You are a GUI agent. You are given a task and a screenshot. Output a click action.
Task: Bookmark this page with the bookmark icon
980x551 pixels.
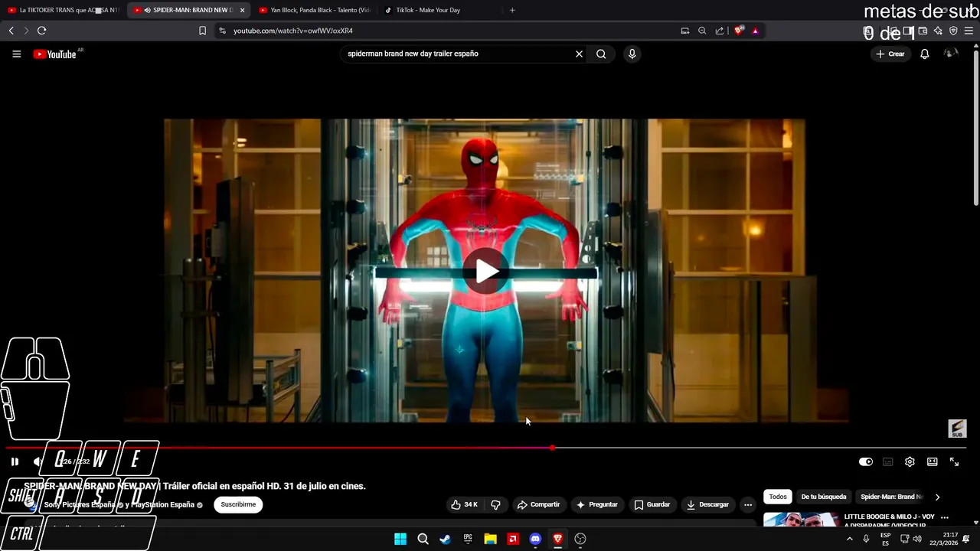202,31
